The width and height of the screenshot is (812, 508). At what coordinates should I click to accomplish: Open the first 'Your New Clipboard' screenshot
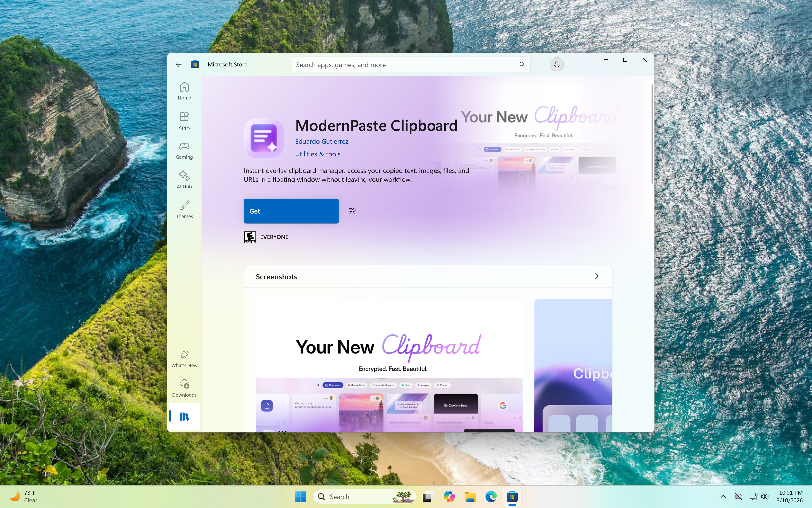(389, 366)
